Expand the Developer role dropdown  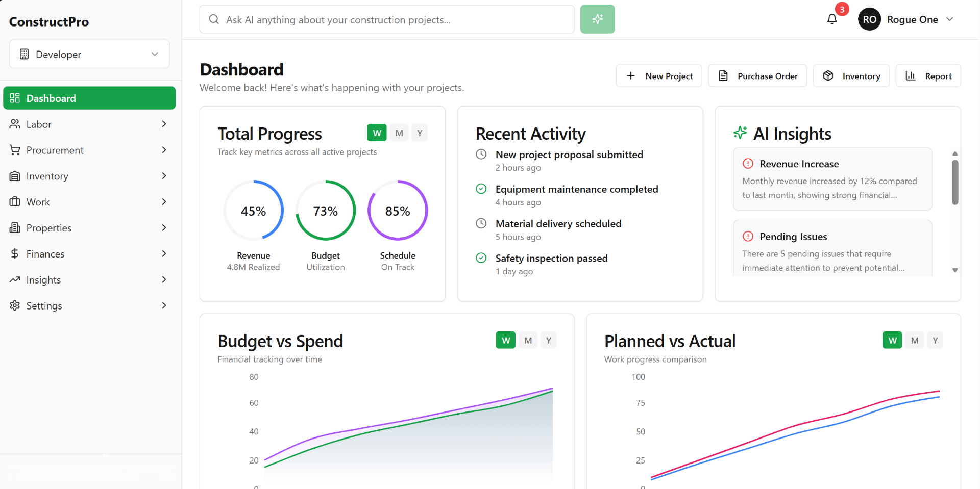click(89, 54)
